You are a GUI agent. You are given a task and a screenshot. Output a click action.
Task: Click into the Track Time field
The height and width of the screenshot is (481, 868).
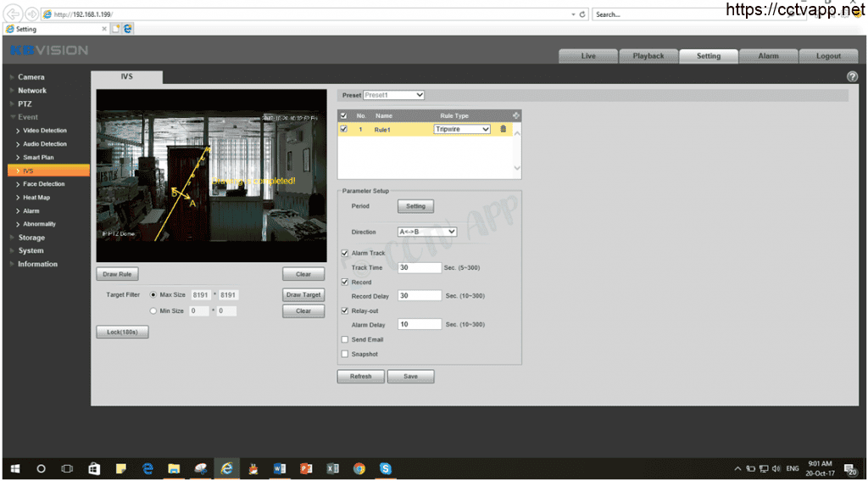pos(420,267)
